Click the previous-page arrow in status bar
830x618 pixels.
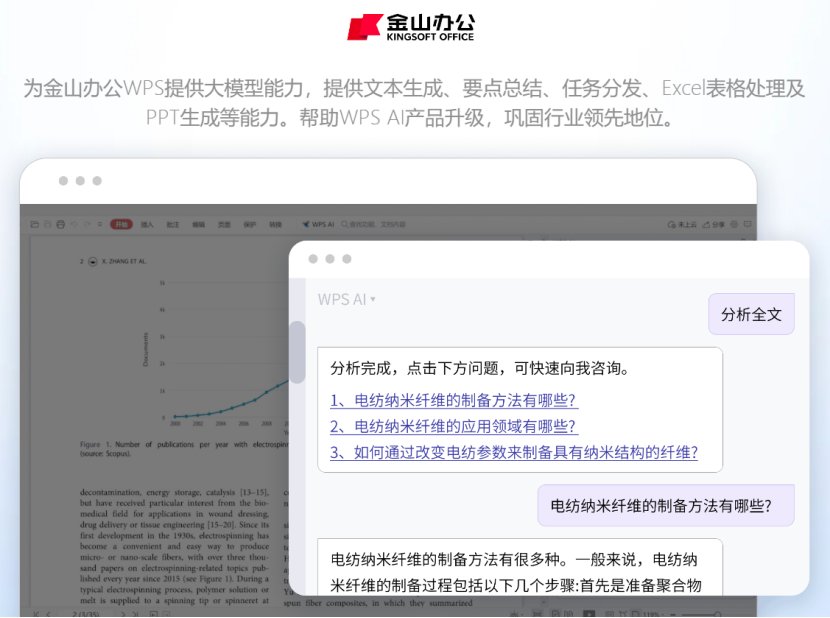[48, 614]
